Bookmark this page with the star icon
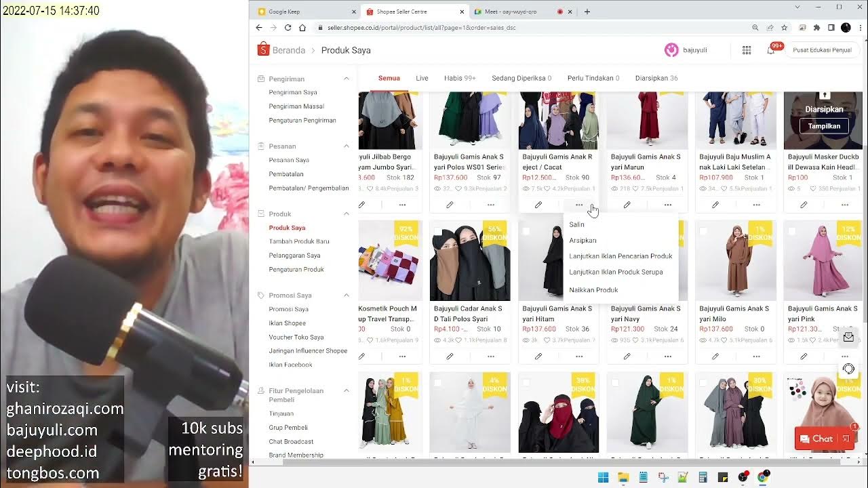The height and width of the screenshot is (488, 868). [785, 28]
